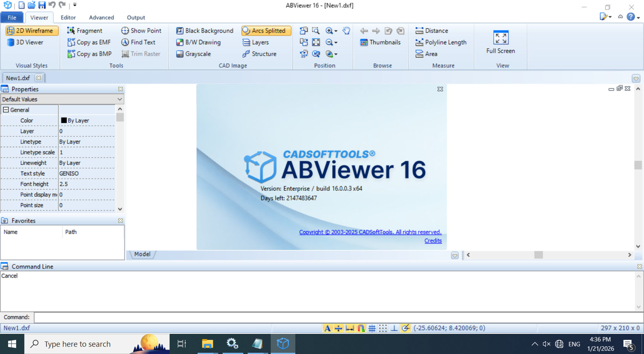Open the Credits link

433,241
